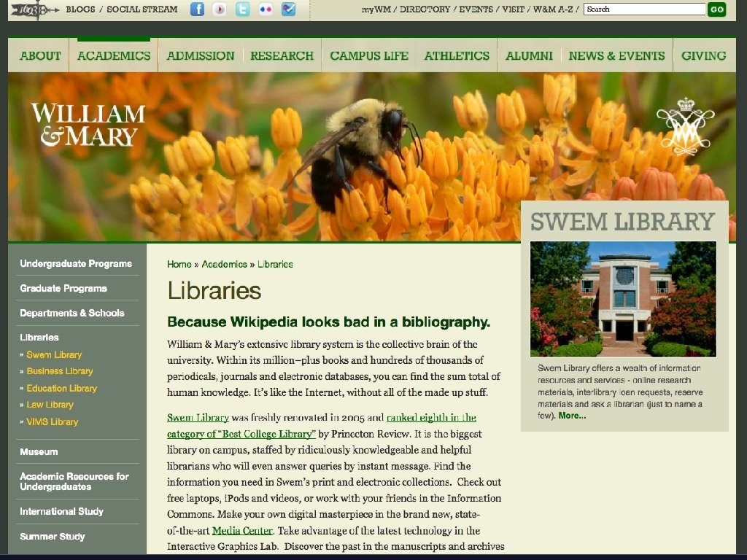The width and height of the screenshot is (747, 560).
Task: Click the Libraries page heading
Action: pos(214,290)
